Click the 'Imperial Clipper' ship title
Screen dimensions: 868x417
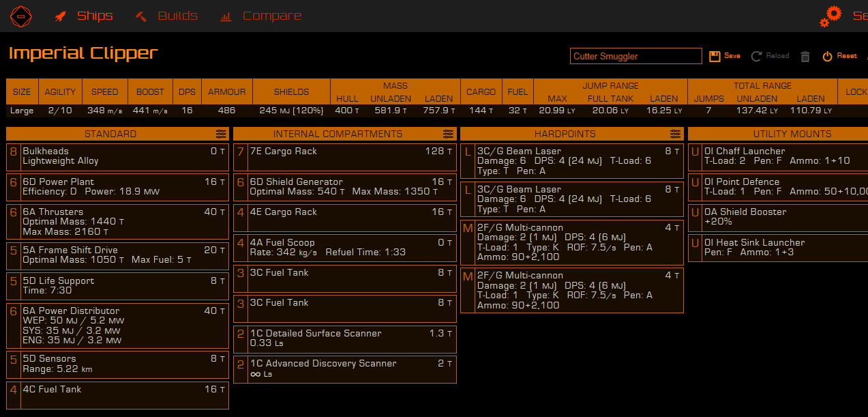pyautogui.click(x=83, y=53)
